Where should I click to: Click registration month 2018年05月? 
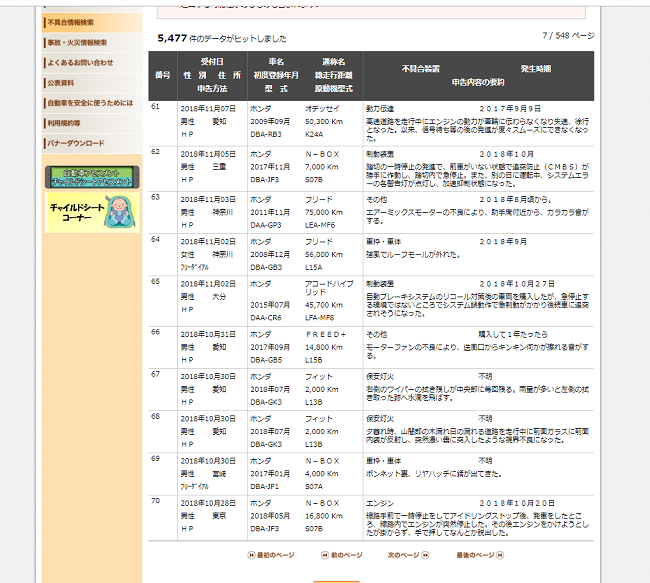270,516
